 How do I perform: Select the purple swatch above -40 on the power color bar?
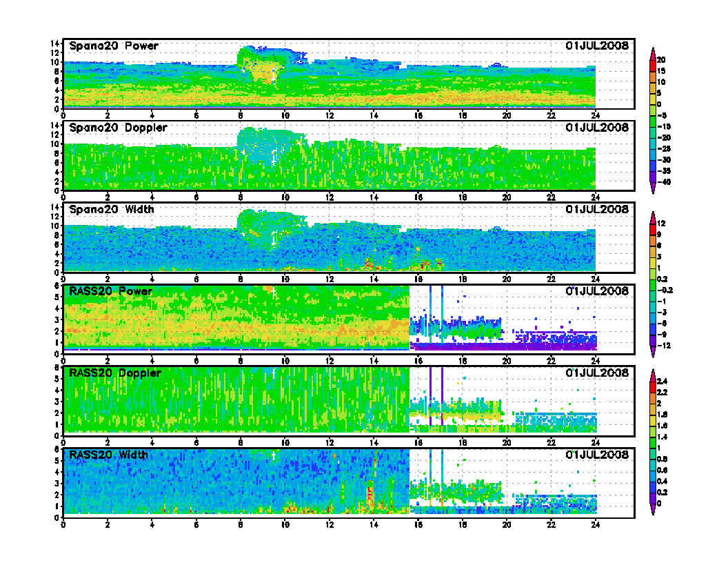(653, 177)
